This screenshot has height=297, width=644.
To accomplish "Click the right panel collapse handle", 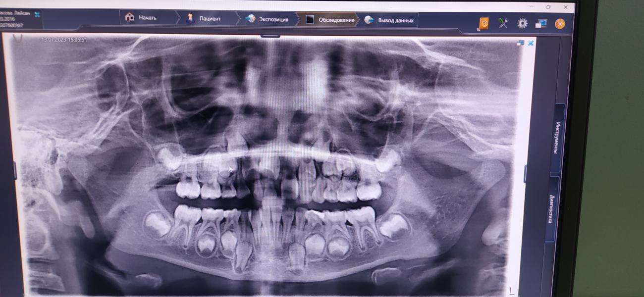I will [x=525, y=173].
